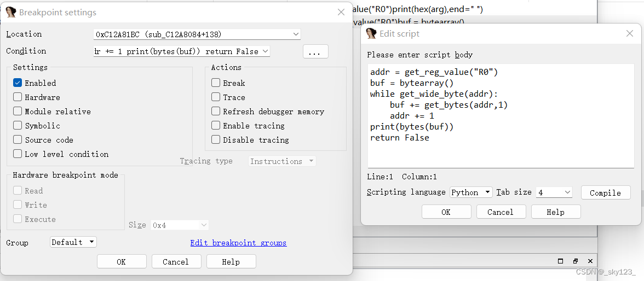Toggle the Enable tracing action
Screen dimensions: 644x281
click(x=216, y=126)
